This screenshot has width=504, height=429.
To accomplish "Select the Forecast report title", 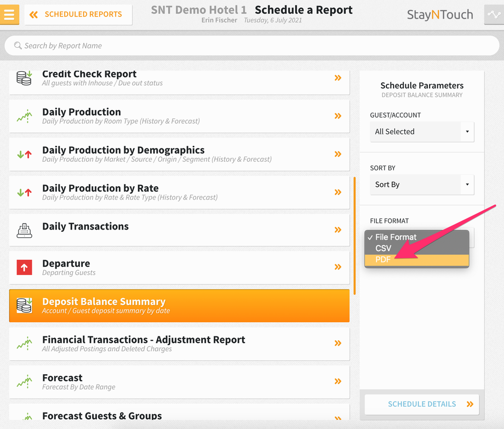I will tap(62, 377).
